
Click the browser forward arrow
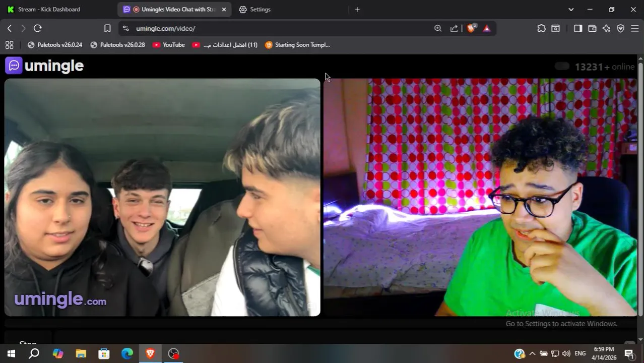click(x=23, y=28)
